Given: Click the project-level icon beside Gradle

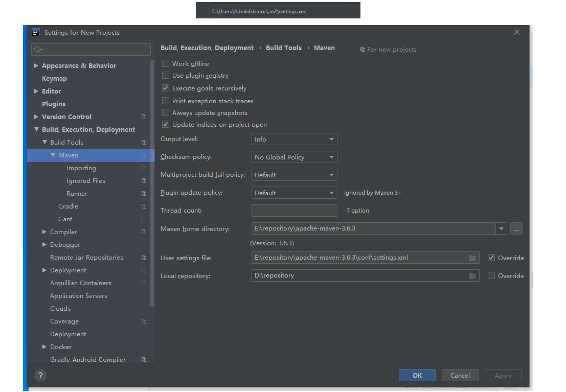Looking at the screenshot, I should (144, 206).
